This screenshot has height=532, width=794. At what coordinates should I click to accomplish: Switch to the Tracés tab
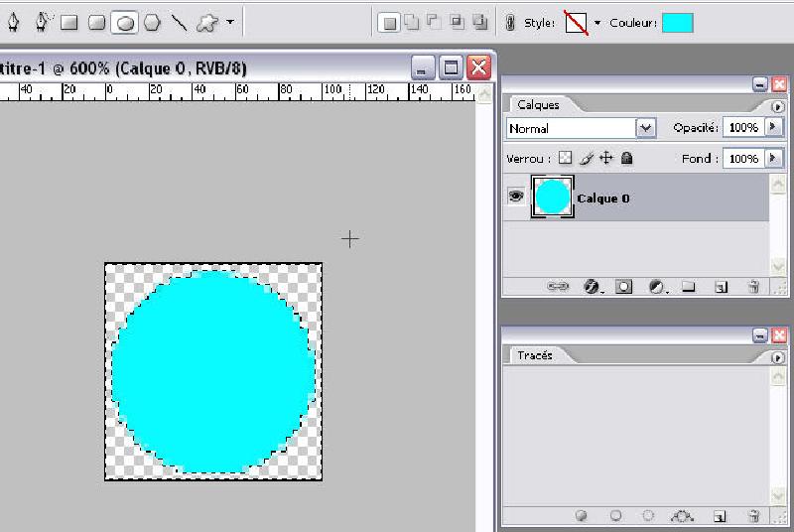pos(535,355)
